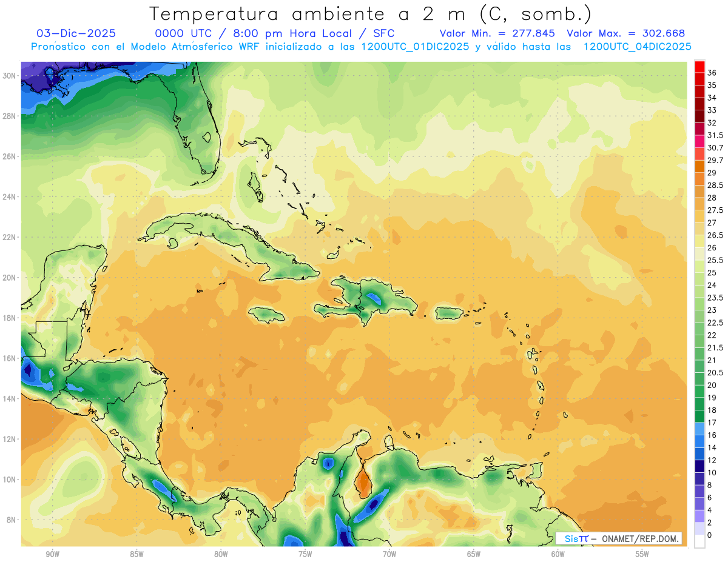Image resolution: width=728 pixels, height=562 pixels.
Task: Click the white swatch below the 0 value
Action: pos(699,541)
